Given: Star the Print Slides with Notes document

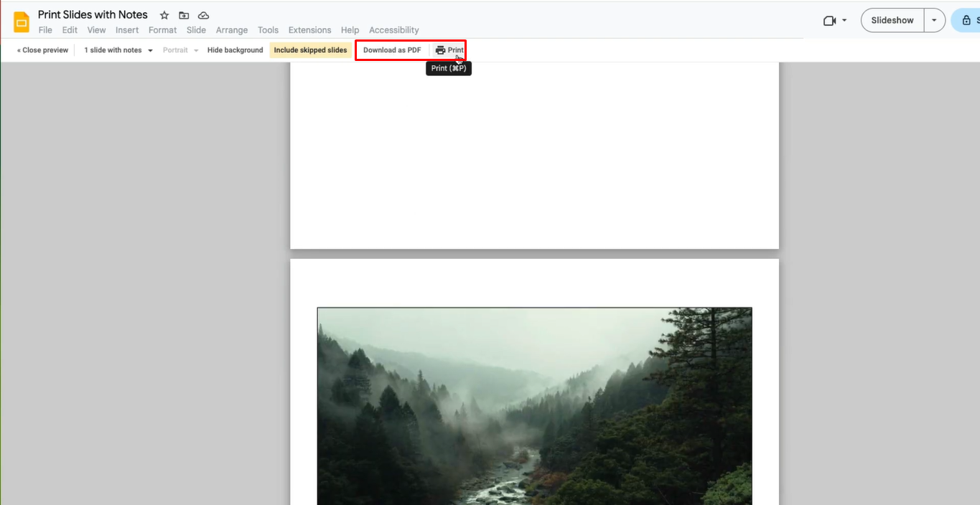Looking at the screenshot, I should 164,15.
